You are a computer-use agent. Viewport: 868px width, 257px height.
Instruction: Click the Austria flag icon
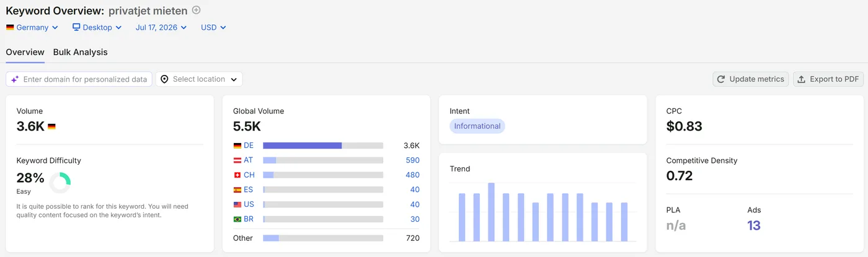(x=237, y=160)
